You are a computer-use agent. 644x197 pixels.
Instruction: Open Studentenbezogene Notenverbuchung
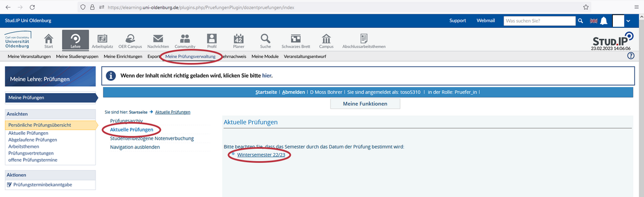pyautogui.click(x=152, y=138)
